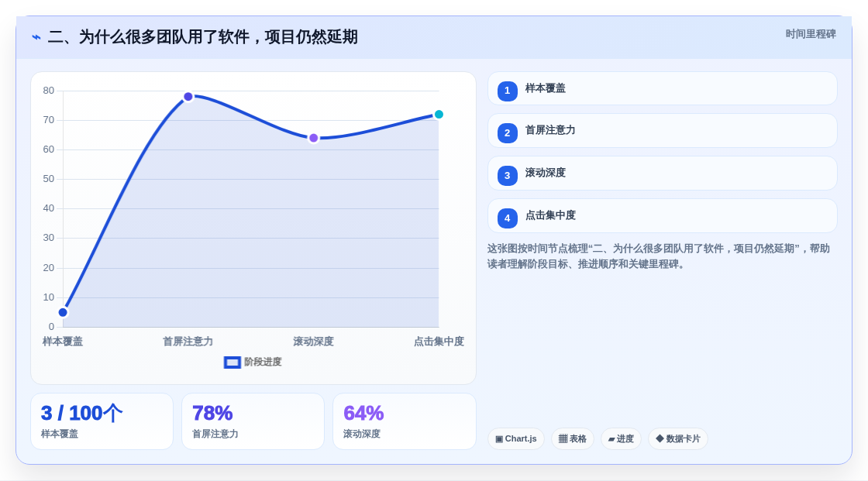
Task: Click the 进度 tag chip
Action: point(621,439)
